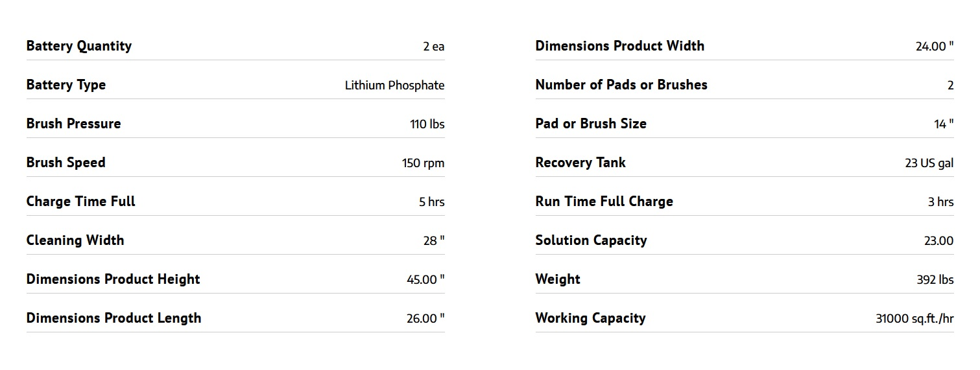Click the Pad or Brush Size label

point(590,124)
